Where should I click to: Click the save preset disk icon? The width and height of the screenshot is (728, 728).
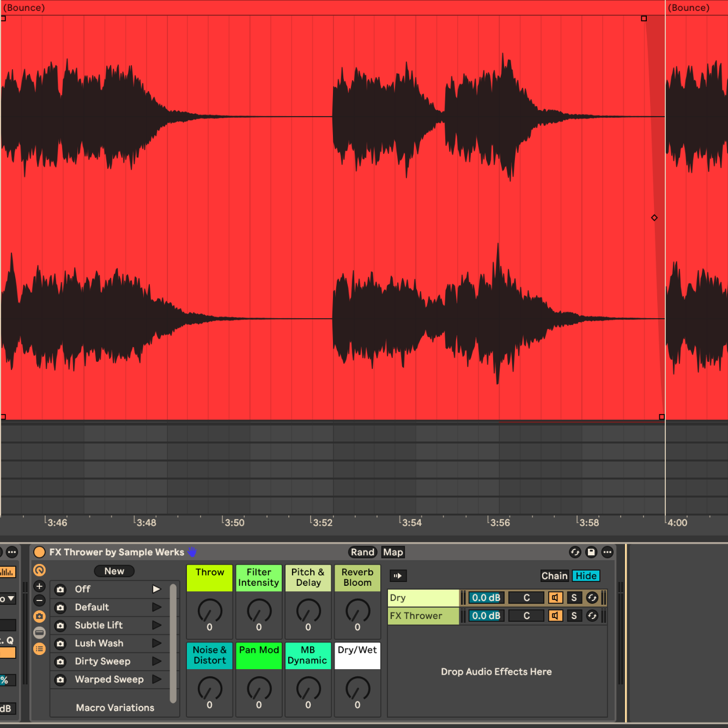591,552
